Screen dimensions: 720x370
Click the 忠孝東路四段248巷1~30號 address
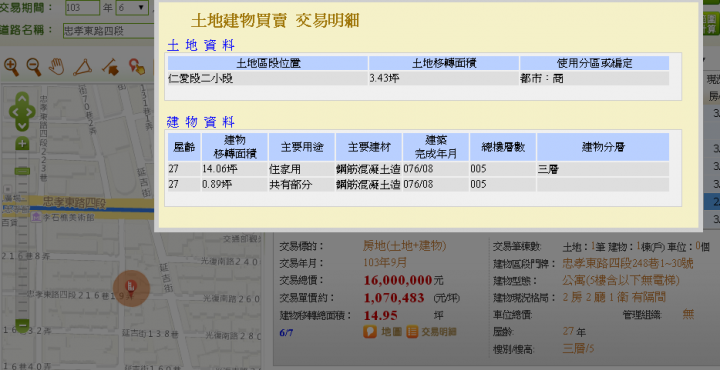[x=628, y=263]
